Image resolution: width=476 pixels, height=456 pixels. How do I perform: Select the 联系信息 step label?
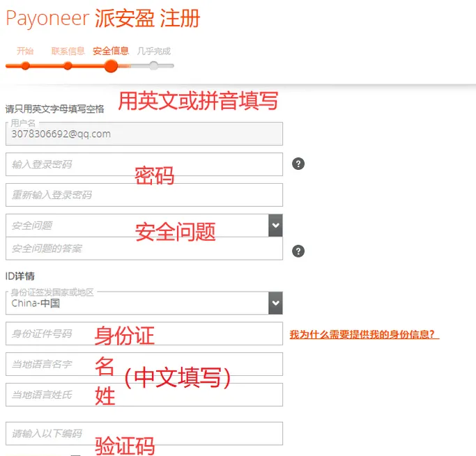68,51
